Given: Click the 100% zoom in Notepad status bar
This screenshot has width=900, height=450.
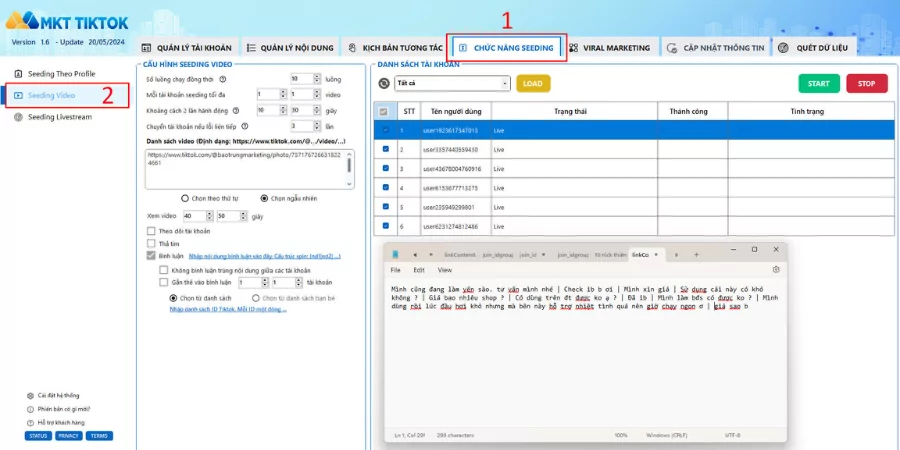Looking at the screenshot, I should (x=620, y=435).
